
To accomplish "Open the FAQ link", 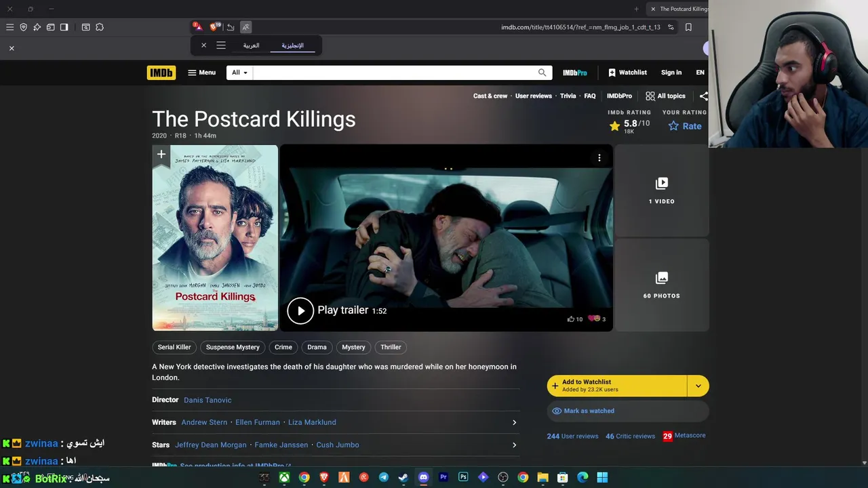I will coord(590,96).
